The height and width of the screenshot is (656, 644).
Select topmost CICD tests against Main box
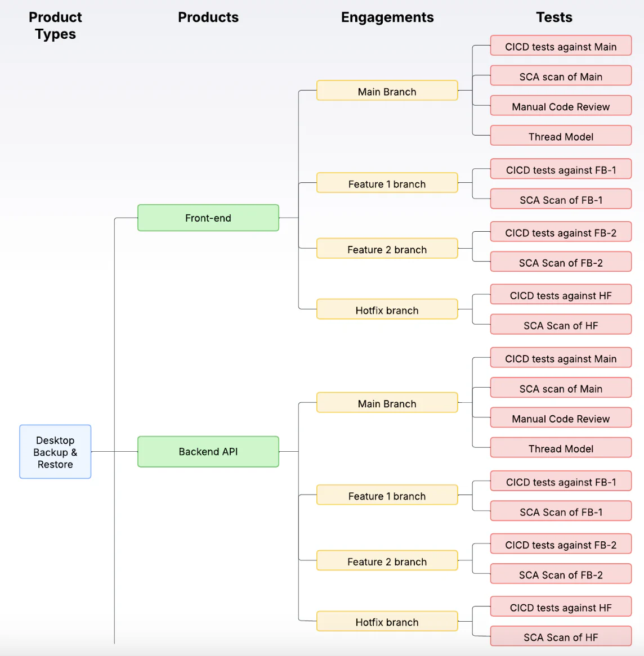561,46
